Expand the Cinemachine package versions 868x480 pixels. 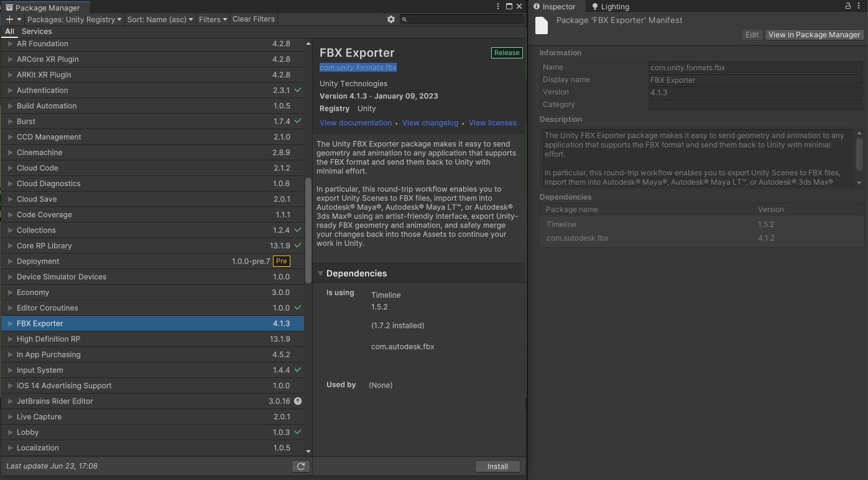tap(10, 152)
